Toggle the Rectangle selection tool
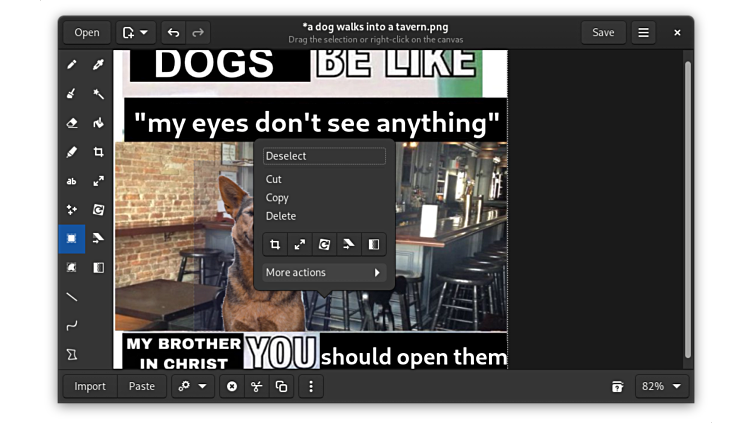Image resolution: width=752 pixels, height=423 pixels. coord(71,239)
